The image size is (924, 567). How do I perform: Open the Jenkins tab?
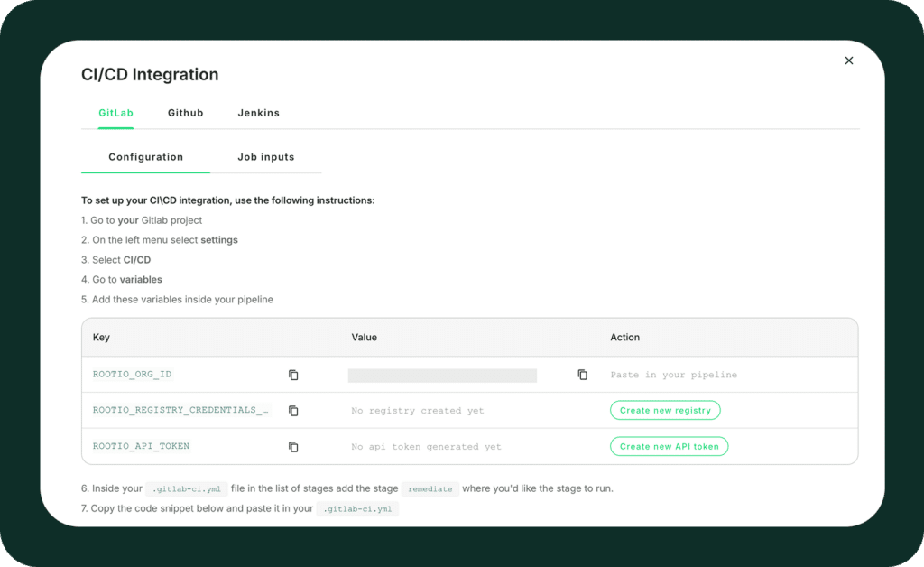pyautogui.click(x=259, y=113)
